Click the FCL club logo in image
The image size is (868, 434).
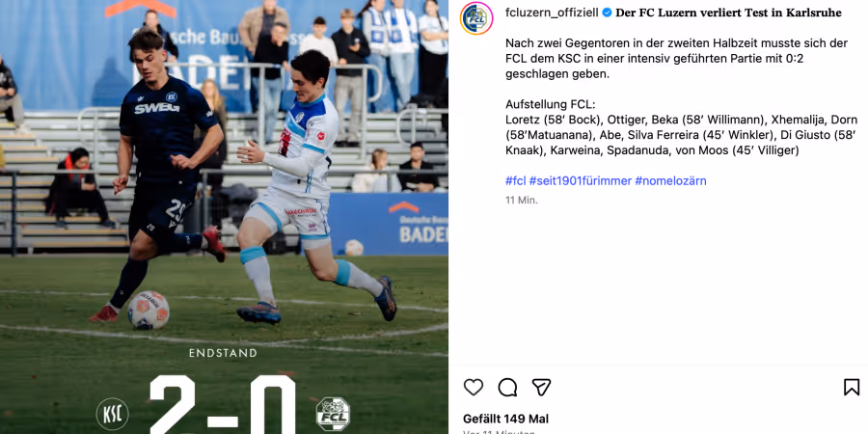(x=333, y=414)
